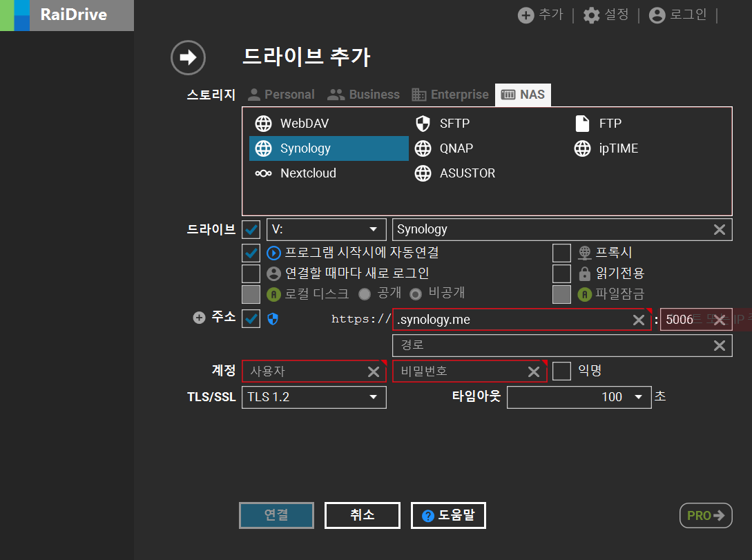The width and height of the screenshot is (752, 560).
Task: Select the NAS storage tab
Action: tap(523, 95)
